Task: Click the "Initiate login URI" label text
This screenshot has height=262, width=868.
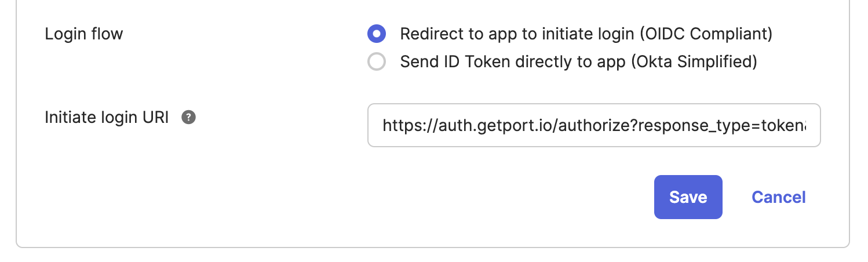Action: pyautogui.click(x=107, y=118)
